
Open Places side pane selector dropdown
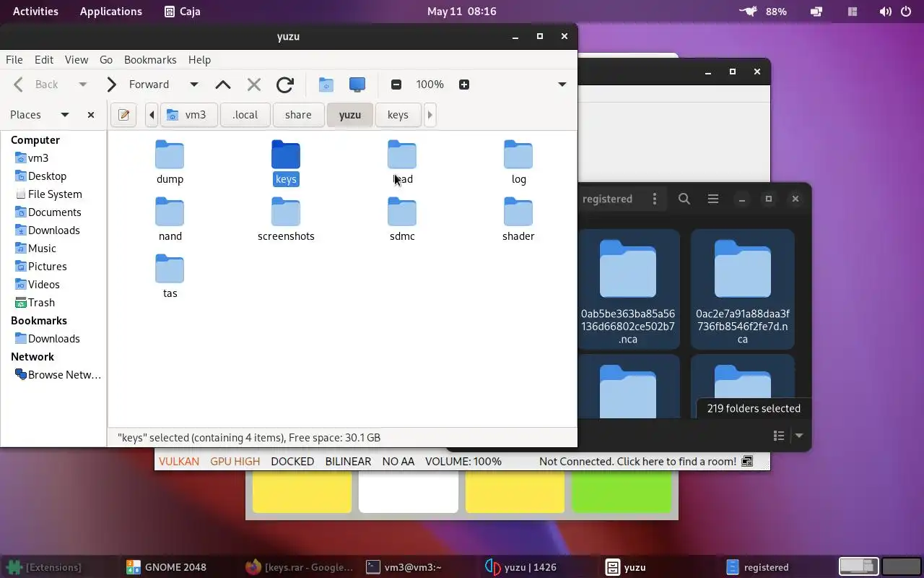(65, 115)
